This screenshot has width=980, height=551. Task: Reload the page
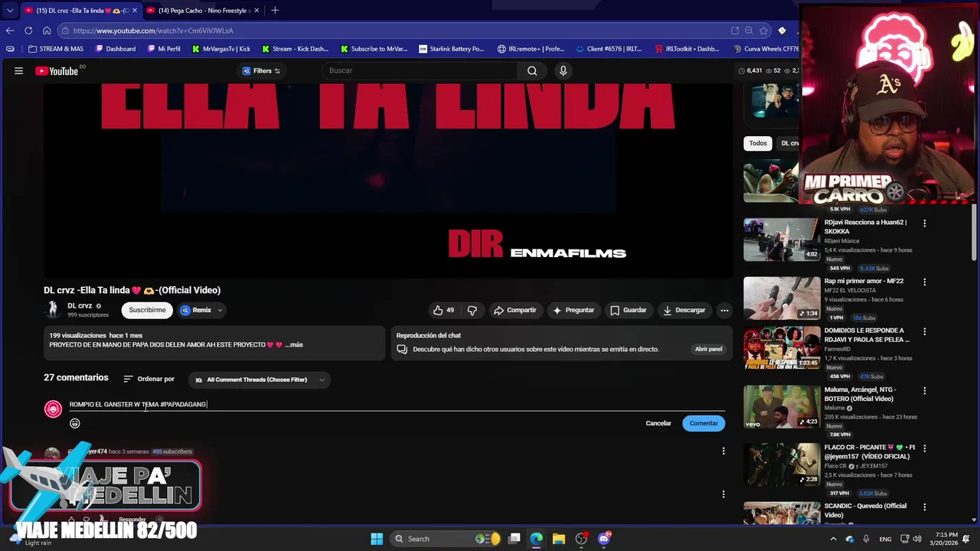coord(28,31)
